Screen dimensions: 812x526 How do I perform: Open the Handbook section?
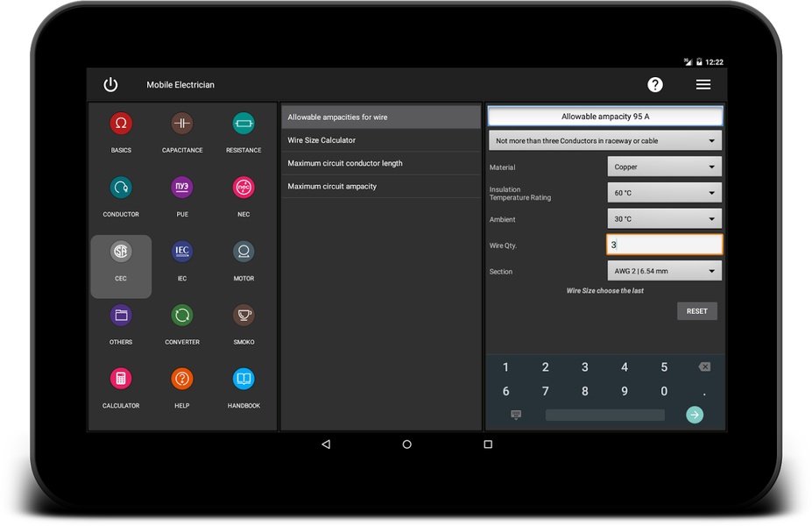pos(244,388)
